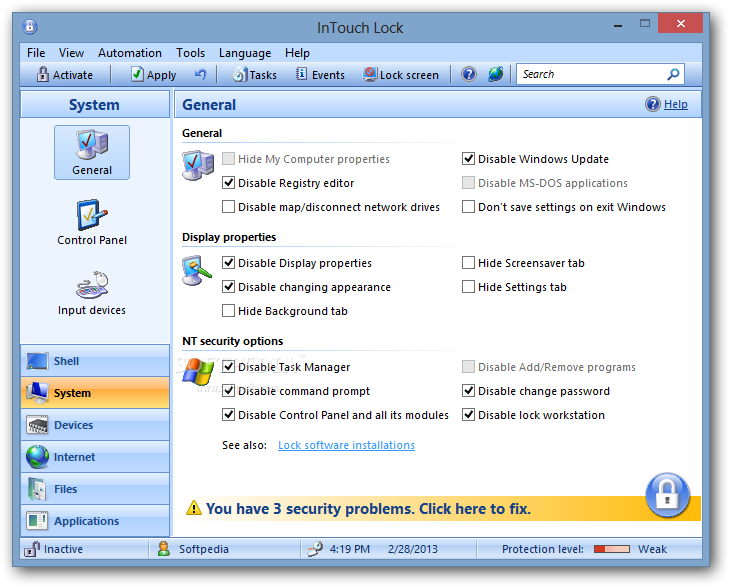The height and width of the screenshot is (587, 730).
Task: Uncheck Disable changing appearance
Action: point(228,287)
